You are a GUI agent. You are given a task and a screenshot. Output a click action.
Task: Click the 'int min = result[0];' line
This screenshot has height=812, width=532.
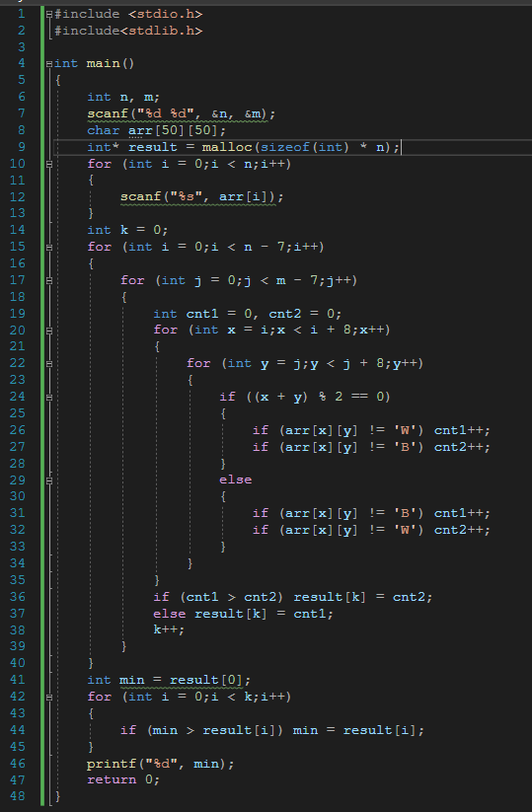[169, 680]
